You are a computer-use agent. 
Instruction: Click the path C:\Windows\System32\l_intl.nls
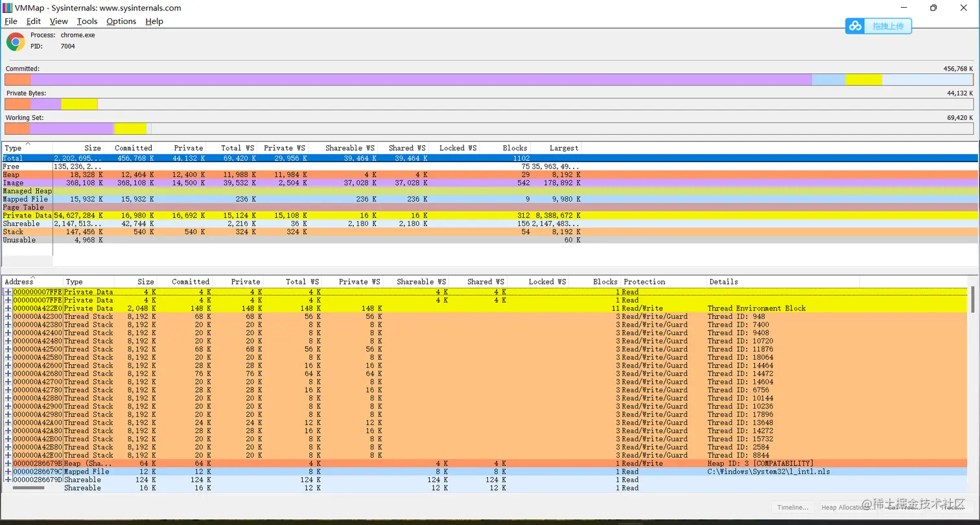(769, 472)
